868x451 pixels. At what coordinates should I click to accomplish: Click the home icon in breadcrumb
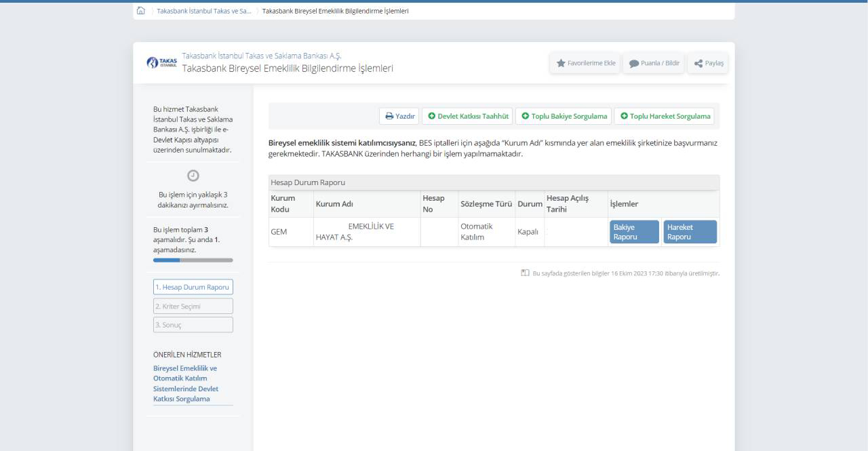point(141,11)
